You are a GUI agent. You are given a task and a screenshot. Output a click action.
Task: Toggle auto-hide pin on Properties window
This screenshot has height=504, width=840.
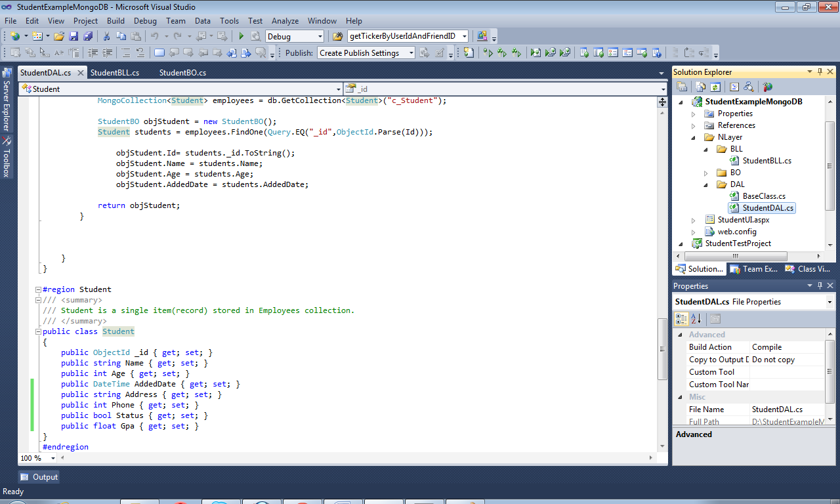tap(820, 285)
